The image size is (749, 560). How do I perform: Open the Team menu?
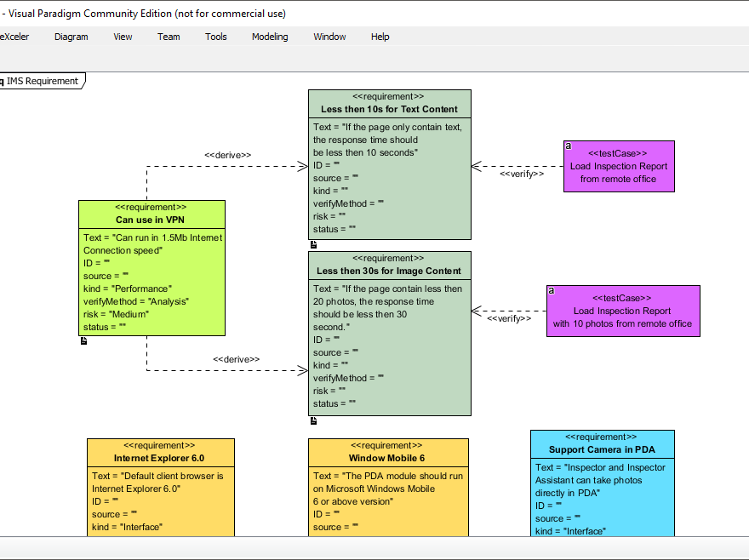pyautogui.click(x=169, y=37)
